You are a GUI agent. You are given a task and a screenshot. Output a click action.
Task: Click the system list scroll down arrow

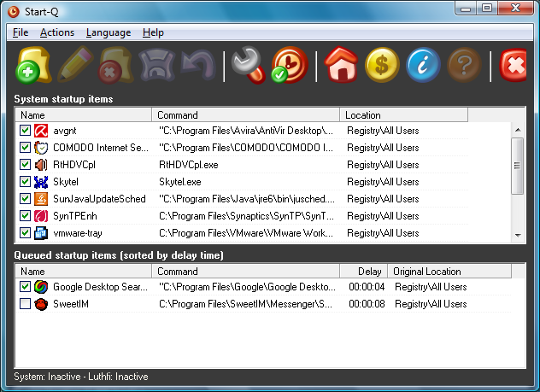[518, 236]
